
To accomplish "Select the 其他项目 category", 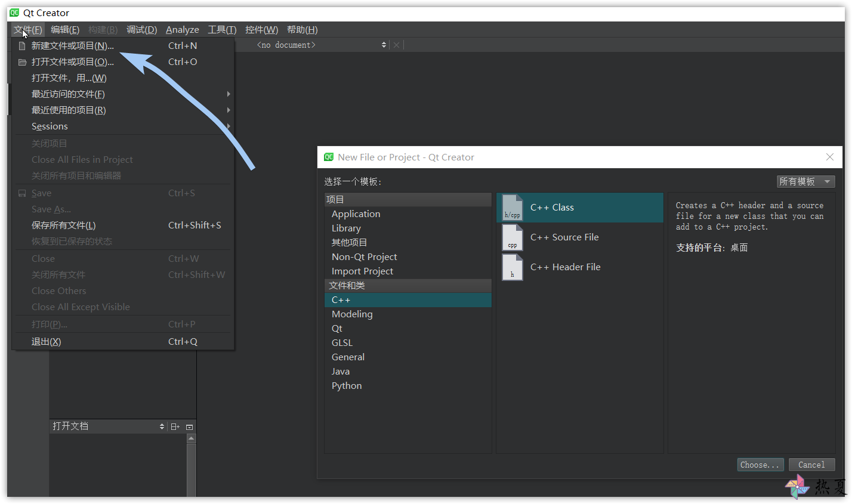I will pos(408,243).
